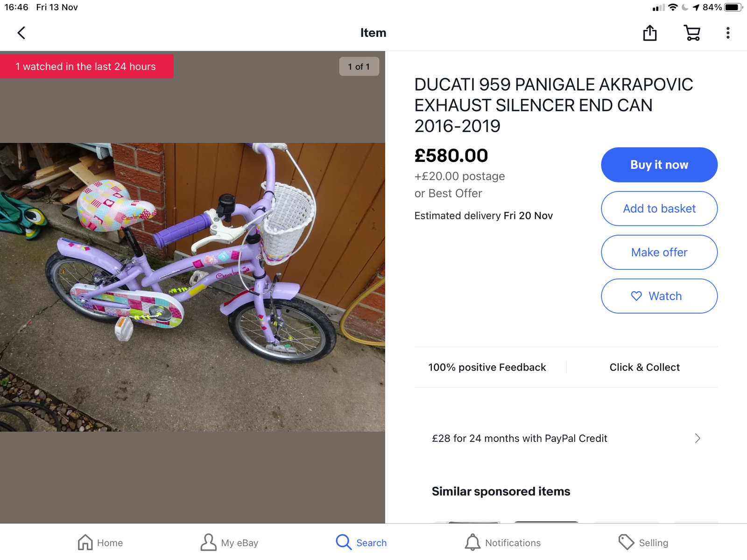This screenshot has height=560, width=747.
Task: Expand PayPal Credit details chevron
Action: click(697, 438)
